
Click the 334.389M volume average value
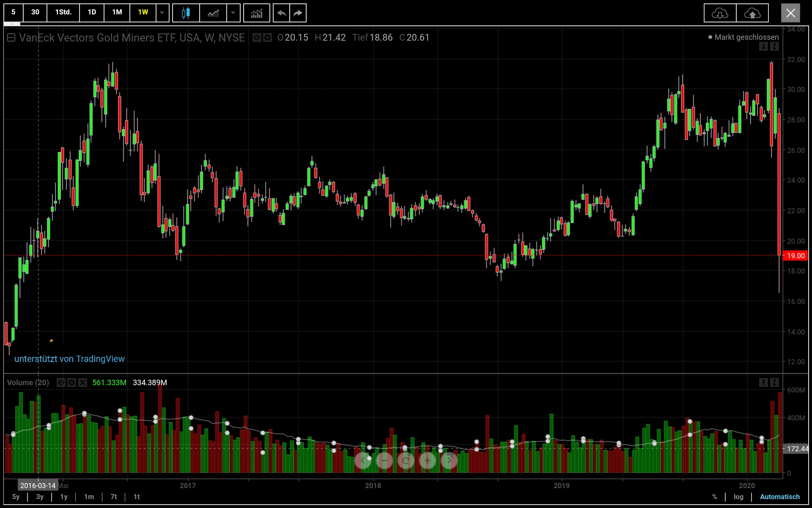pyautogui.click(x=150, y=383)
